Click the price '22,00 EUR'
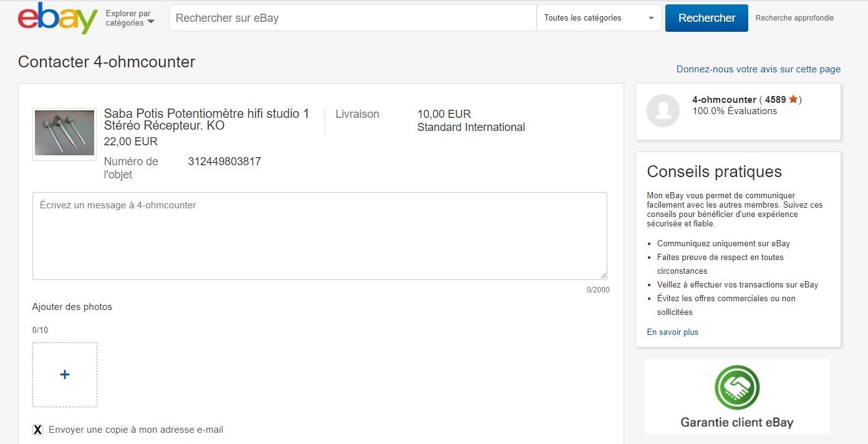 click(x=131, y=142)
